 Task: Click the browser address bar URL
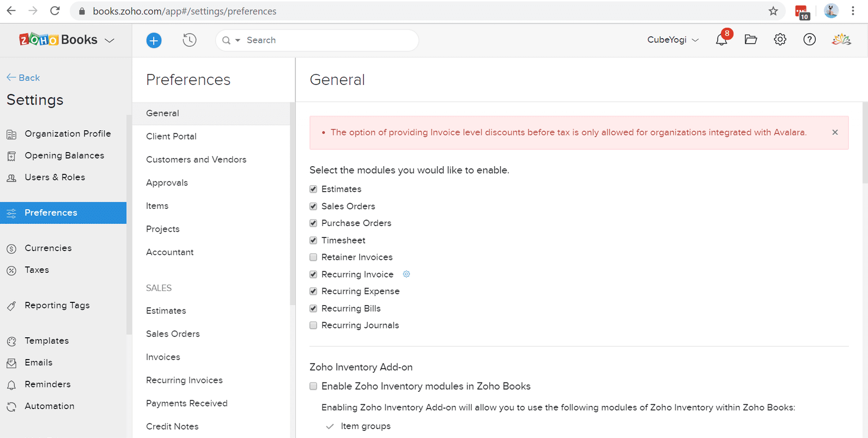point(184,11)
